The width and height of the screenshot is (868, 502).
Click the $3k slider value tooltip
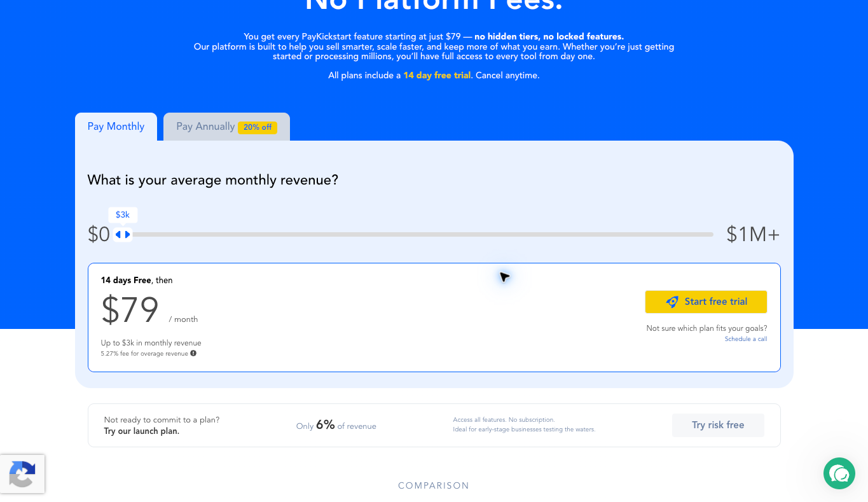tap(123, 215)
